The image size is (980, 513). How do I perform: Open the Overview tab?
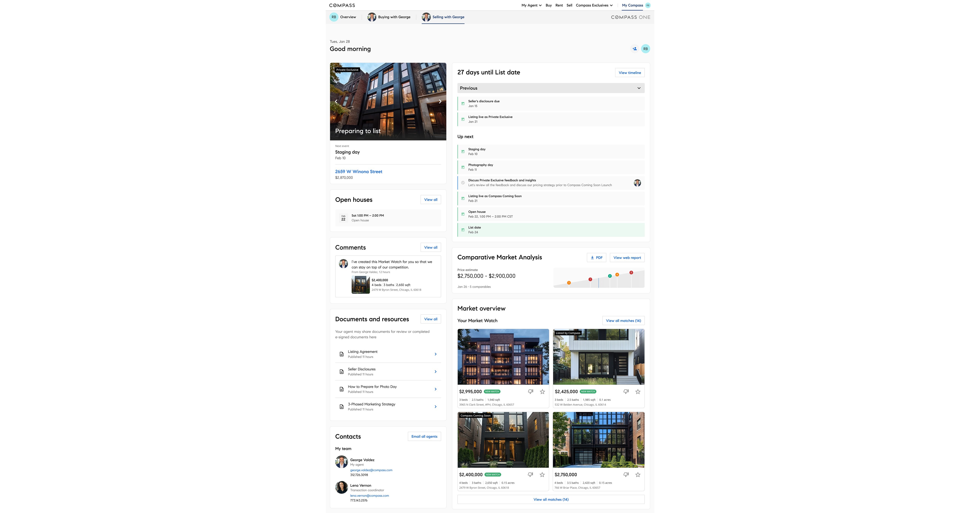(x=348, y=17)
